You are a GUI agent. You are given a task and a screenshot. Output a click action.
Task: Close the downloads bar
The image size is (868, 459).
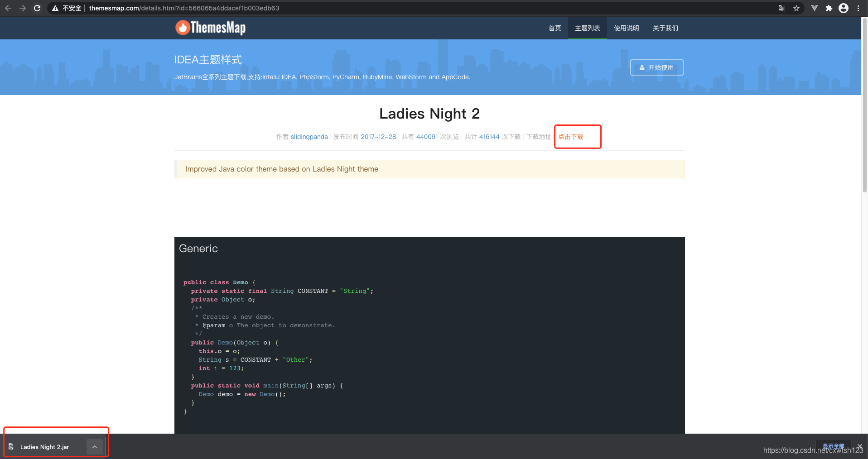click(860, 446)
